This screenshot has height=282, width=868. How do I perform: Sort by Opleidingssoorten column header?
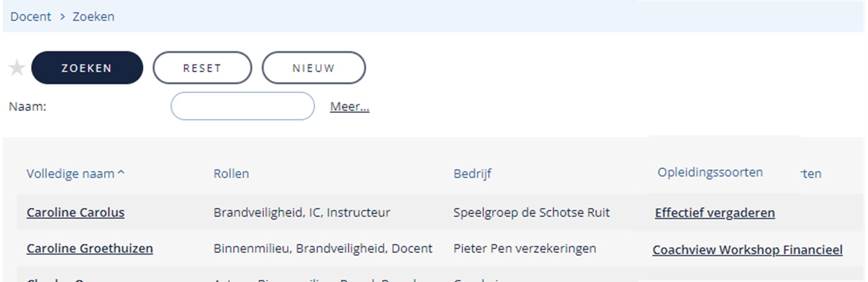[710, 172]
